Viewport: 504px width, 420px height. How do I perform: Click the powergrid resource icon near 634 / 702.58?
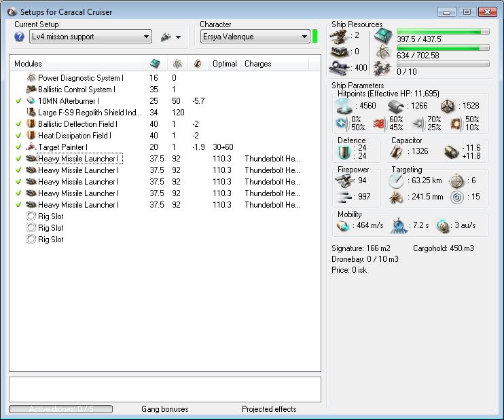[383, 52]
